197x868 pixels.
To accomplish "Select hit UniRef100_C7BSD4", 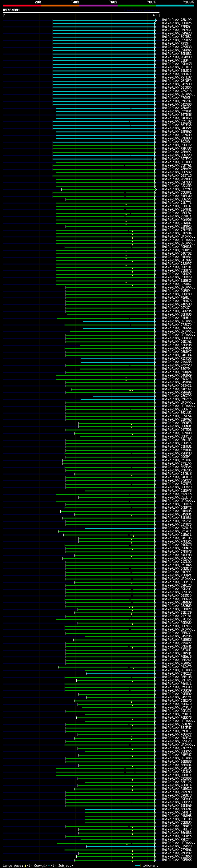I will coord(177,233).
